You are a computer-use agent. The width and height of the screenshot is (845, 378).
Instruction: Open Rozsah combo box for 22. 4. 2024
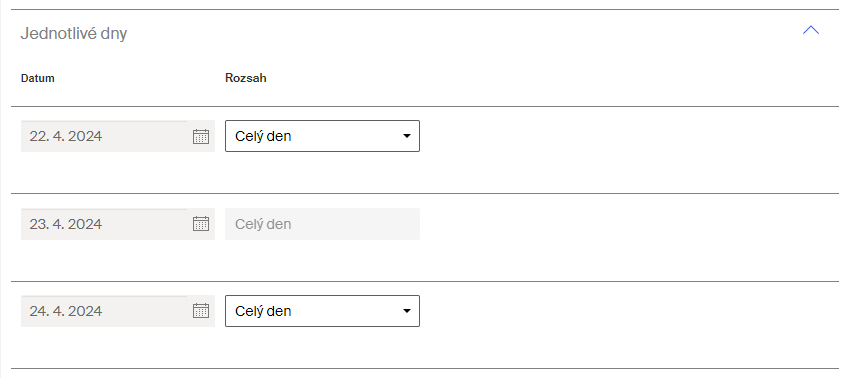(322, 136)
